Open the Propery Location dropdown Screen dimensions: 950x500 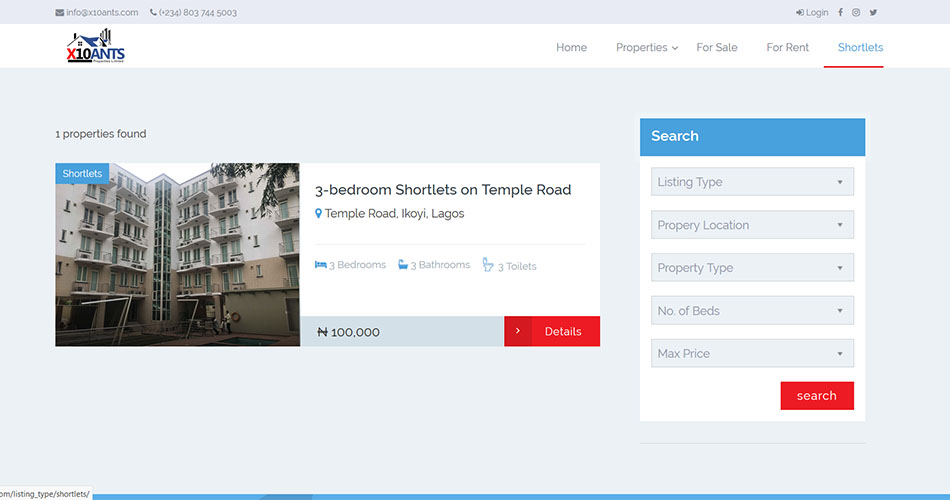click(752, 225)
